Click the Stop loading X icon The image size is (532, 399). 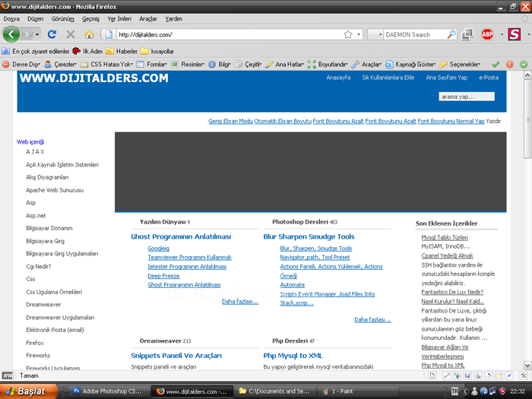(x=71, y=34)
